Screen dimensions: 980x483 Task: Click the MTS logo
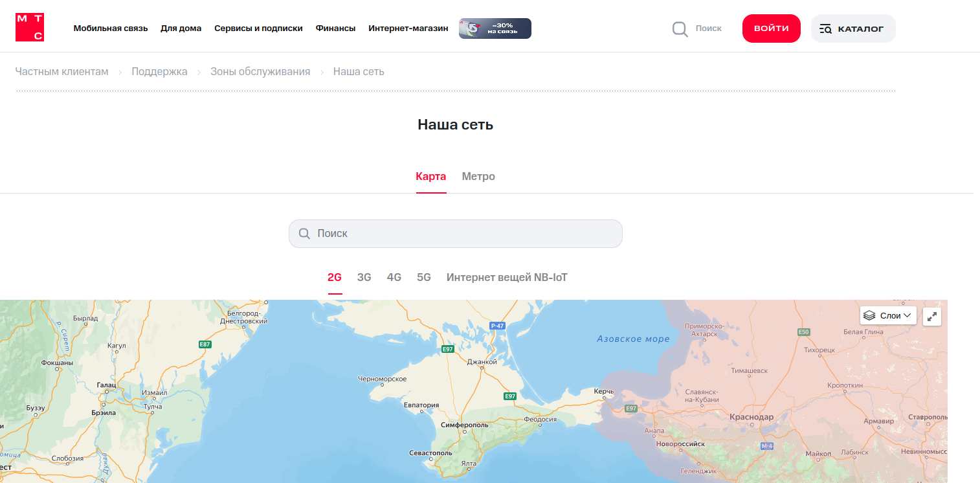[30, 28]
